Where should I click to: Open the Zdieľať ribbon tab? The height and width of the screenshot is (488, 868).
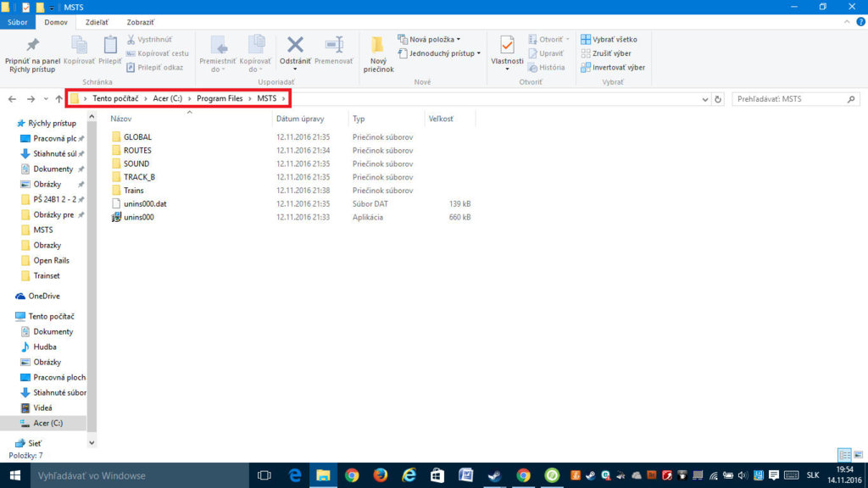pyautogui.click(x=97, y=22)
